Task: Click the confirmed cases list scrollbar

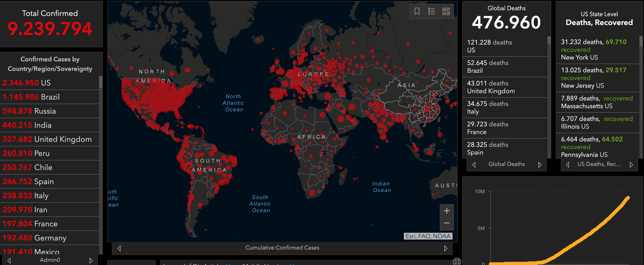Action: click(x=101, y=82)
